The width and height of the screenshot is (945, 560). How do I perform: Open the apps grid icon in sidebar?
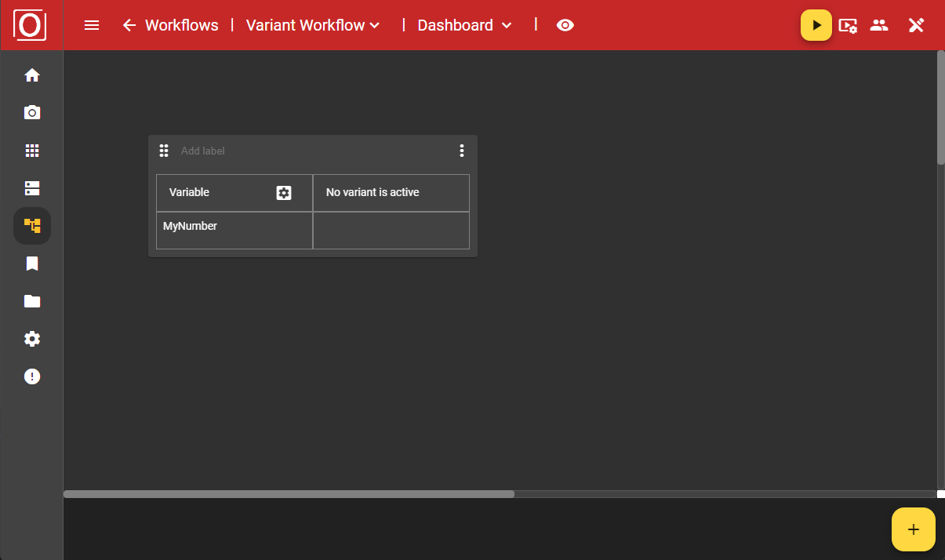pos(32,151)
